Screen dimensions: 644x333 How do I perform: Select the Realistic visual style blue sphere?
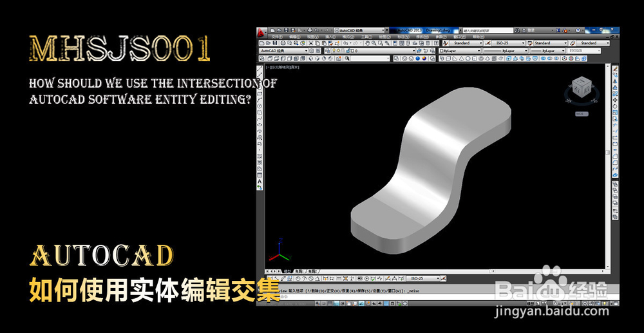click(418, 59)
